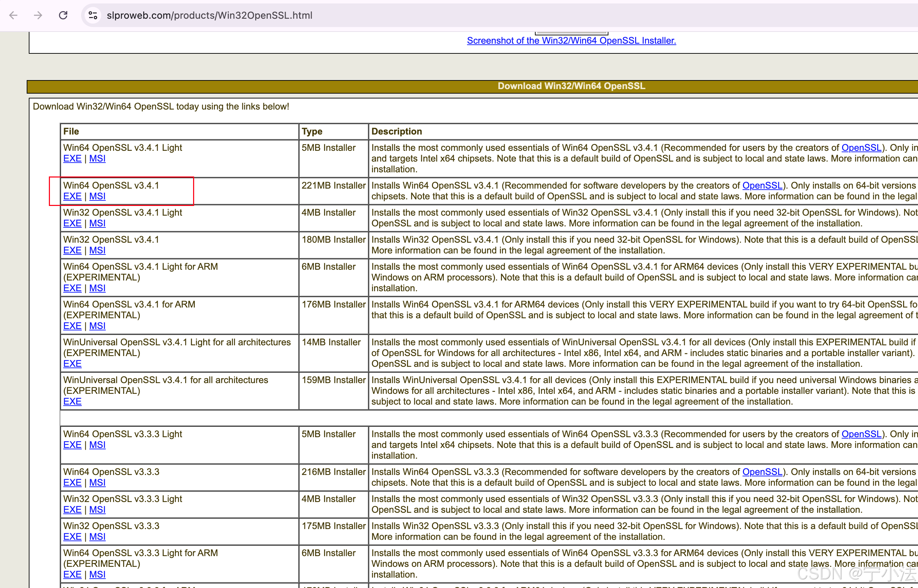Download MSI for Win64 OpenSSL v3.4.1 221MB
This screenshot has width=918, height=588.
[x=97, y=196]
